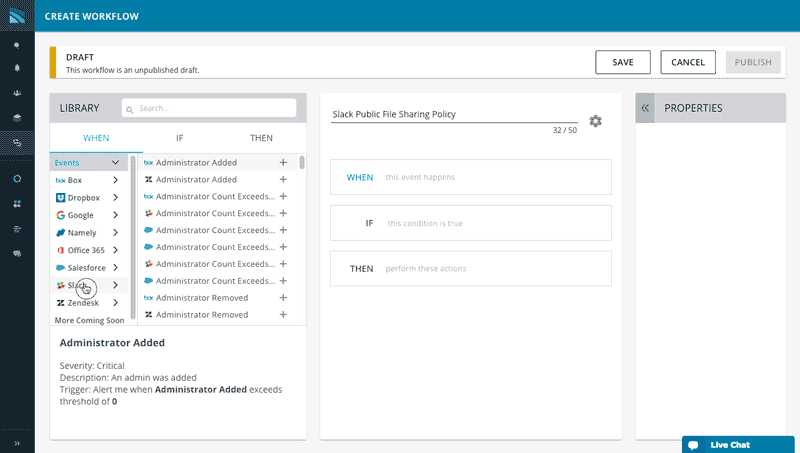Screen dimensions: 800x453
Task: Expand the Zendesk category chevron
Action: point(115,303)
